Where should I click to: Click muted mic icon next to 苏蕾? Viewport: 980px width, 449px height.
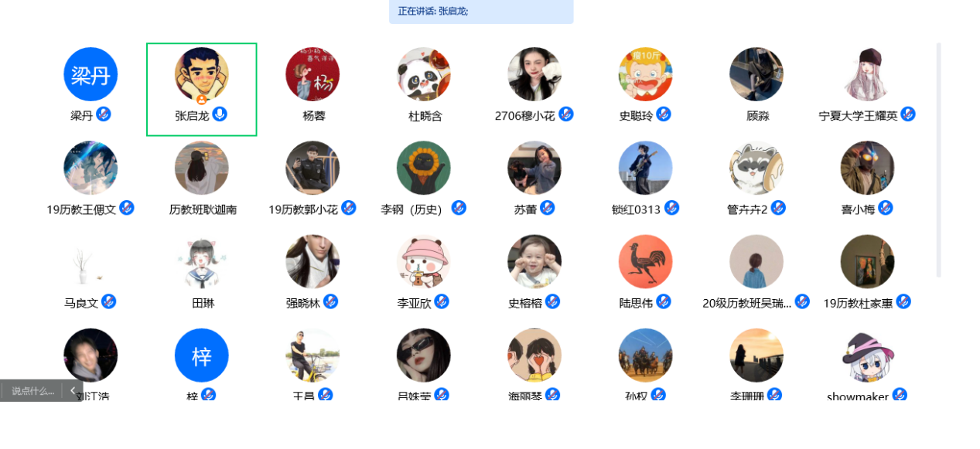click(x=548, y=208)
